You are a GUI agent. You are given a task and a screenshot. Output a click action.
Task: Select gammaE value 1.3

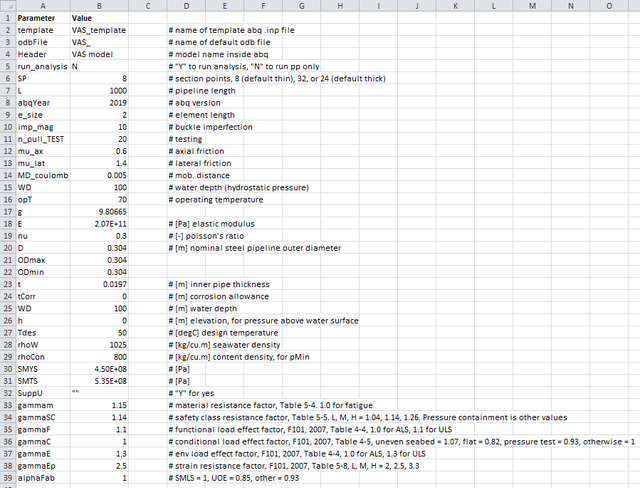click(x=99, y=454)
